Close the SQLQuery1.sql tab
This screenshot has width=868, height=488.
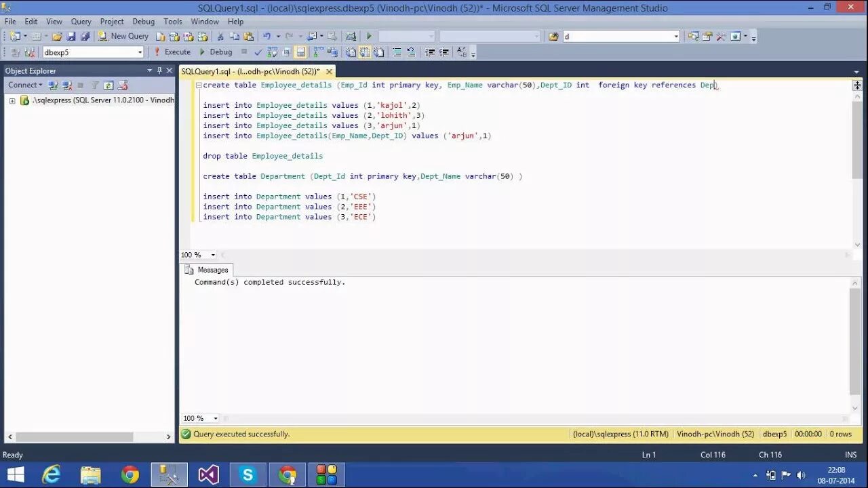(x=330, y=71)
